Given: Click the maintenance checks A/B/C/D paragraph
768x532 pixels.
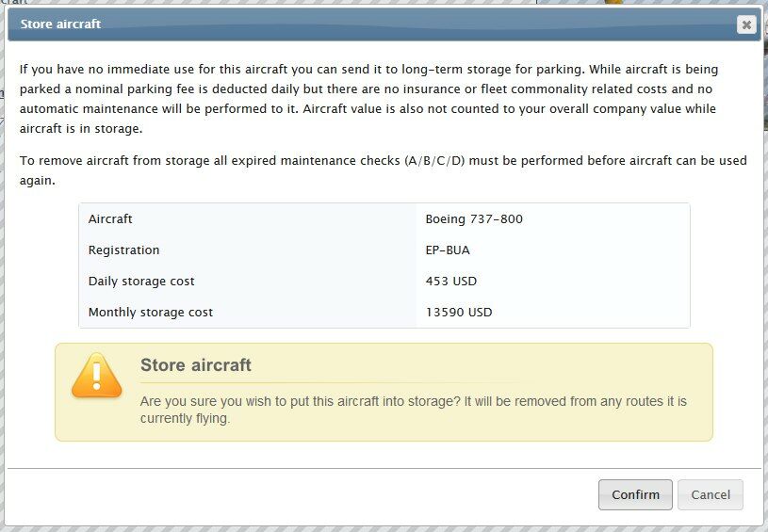Looking at the screenshot, I should 377,160.
